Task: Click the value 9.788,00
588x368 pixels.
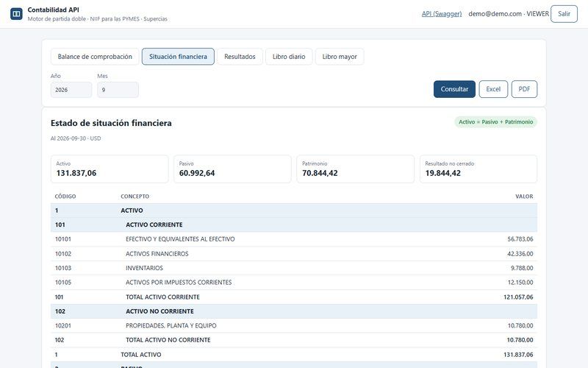Action: coord(522,268)
